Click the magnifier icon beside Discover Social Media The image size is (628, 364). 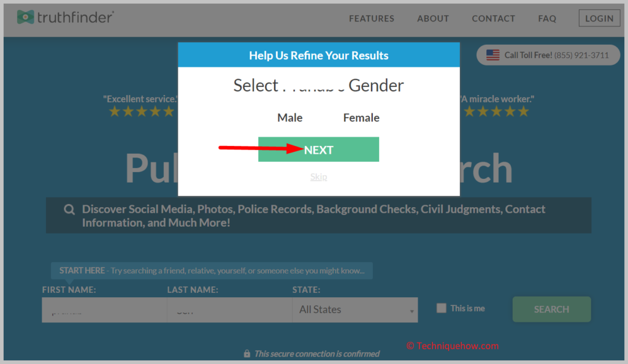tap(69, 209)
